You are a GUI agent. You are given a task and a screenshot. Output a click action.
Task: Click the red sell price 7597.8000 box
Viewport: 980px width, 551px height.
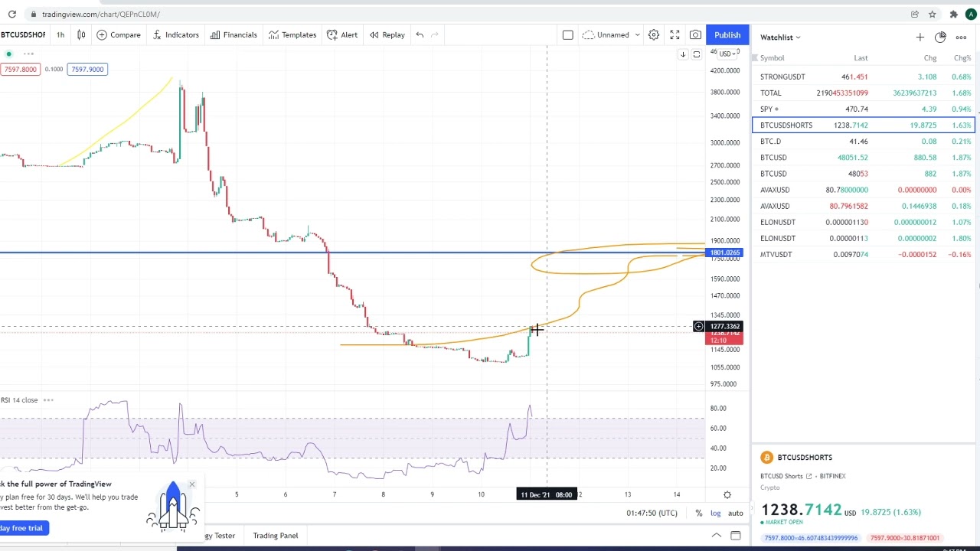[20, 69]
